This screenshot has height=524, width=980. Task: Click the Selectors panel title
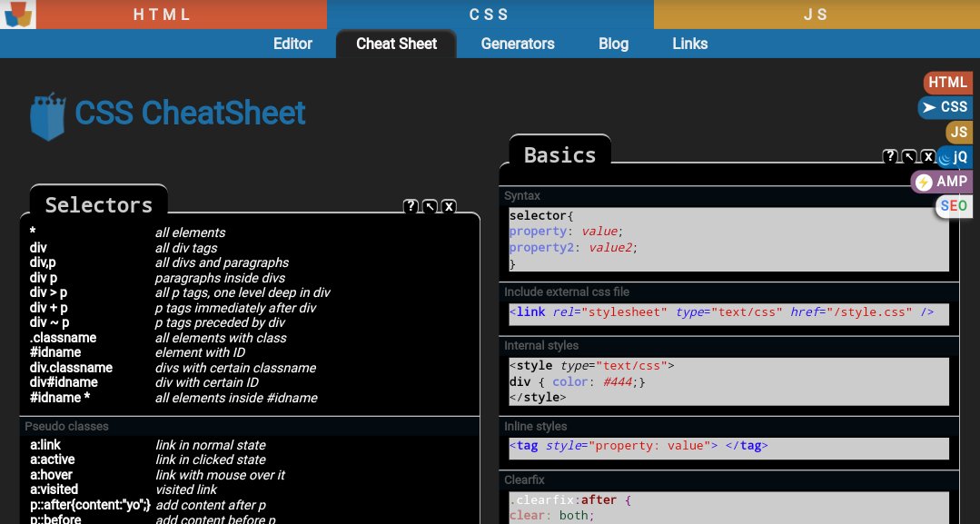click(99, 204)
